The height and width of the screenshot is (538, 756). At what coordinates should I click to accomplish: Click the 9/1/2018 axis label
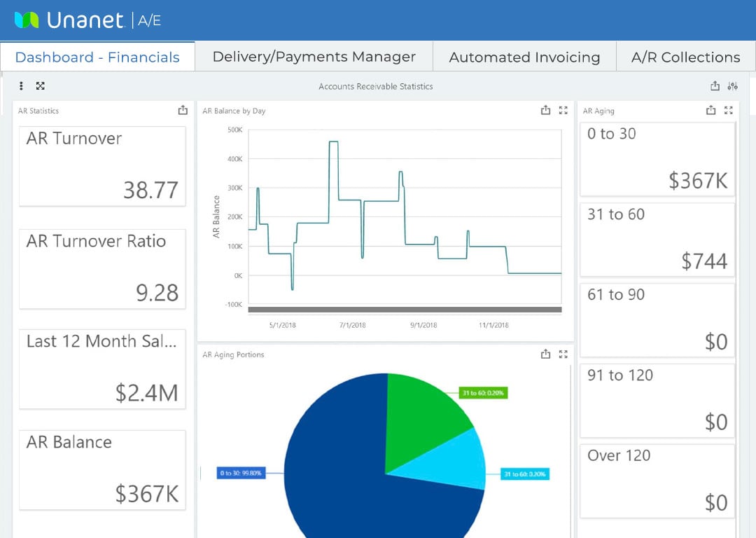click(x=423, y=325)
